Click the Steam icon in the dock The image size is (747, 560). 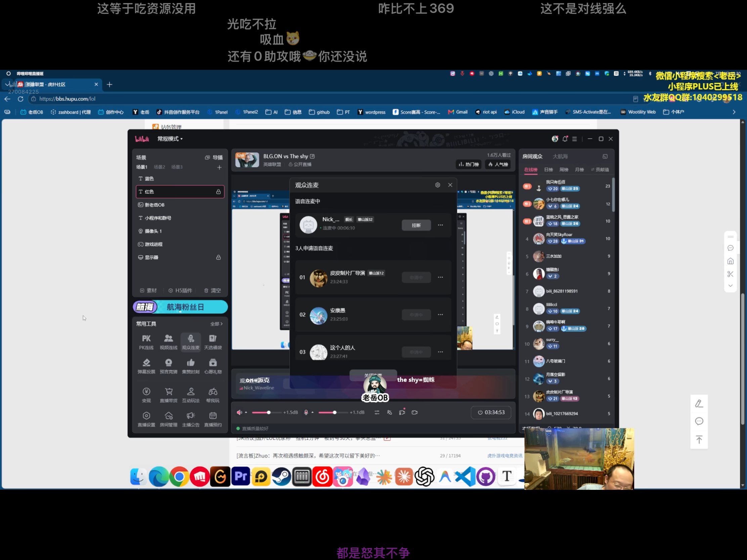click(x=281, y=476)
